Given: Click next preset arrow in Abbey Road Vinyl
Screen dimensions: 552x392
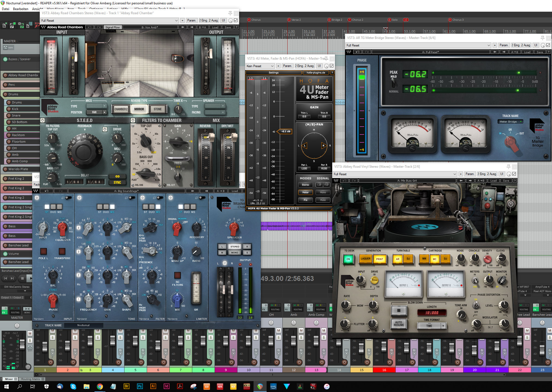Looking at the screenshot, I should (x=470, y=181).
